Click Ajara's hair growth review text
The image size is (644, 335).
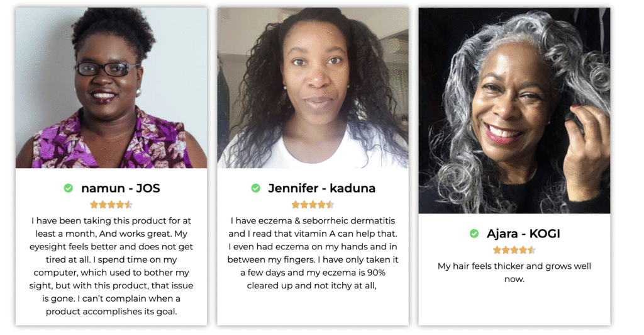coord(514,273)
